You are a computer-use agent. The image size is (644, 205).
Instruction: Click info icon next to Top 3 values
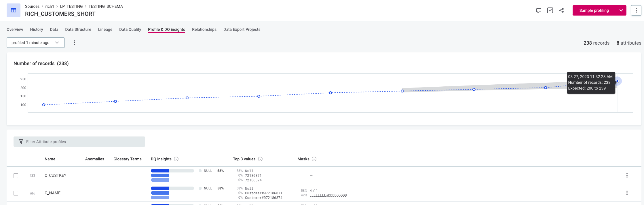coord(260,159)
